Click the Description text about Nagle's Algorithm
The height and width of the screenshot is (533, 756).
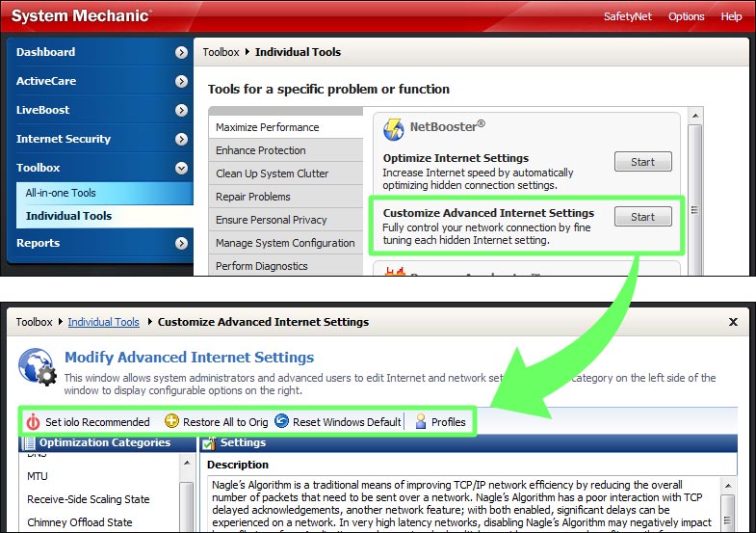pos(461,504)
